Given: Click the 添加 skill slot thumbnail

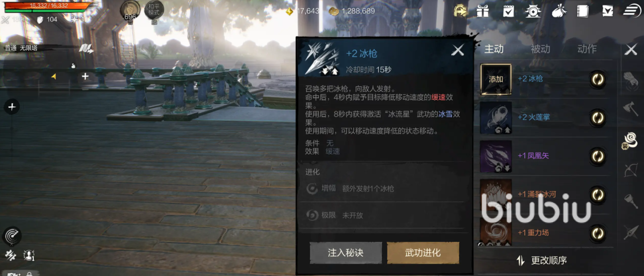Looking at the screenshot, I should click(496, 79).
